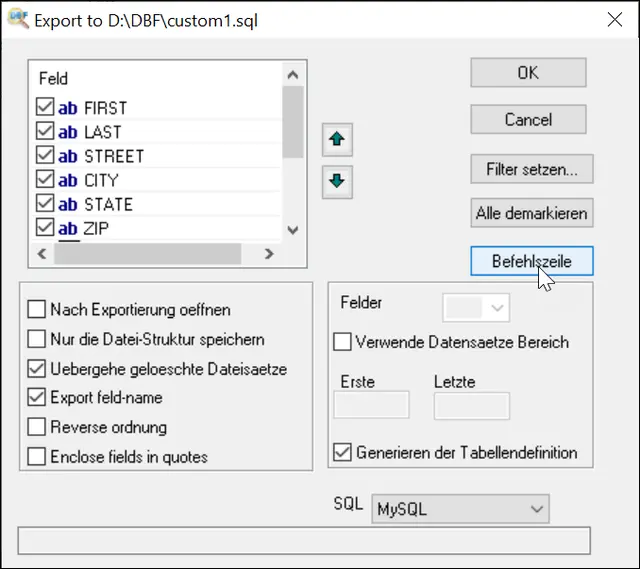Click field list scroll up arrow
The height and width of the screenshot is (569, 640).
[293, 75]
